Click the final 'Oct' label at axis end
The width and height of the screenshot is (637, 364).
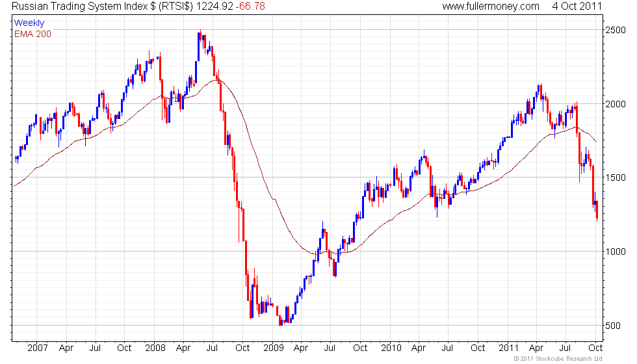pos(595,348)
